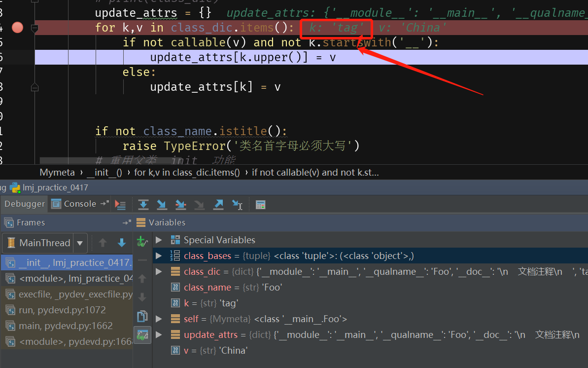Select the execfile, _pydev_execfile.py frame

coord(67,294)
